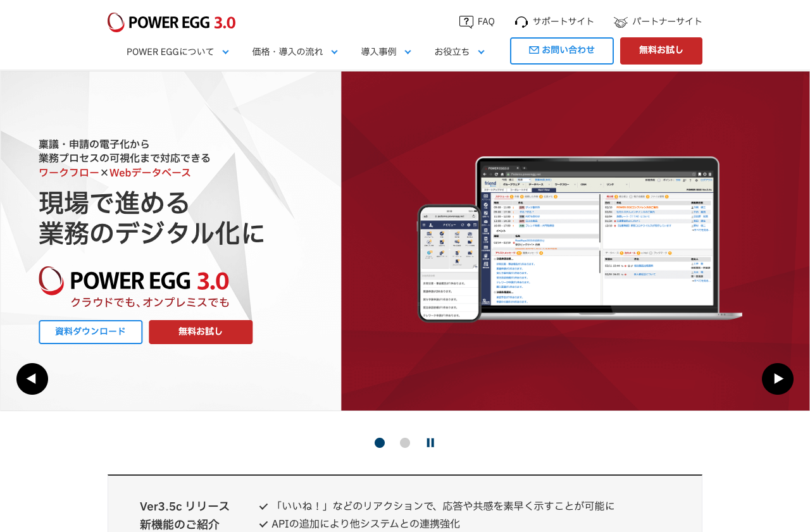Advance to the next carousel slide arrow

[x=778, y=379]
